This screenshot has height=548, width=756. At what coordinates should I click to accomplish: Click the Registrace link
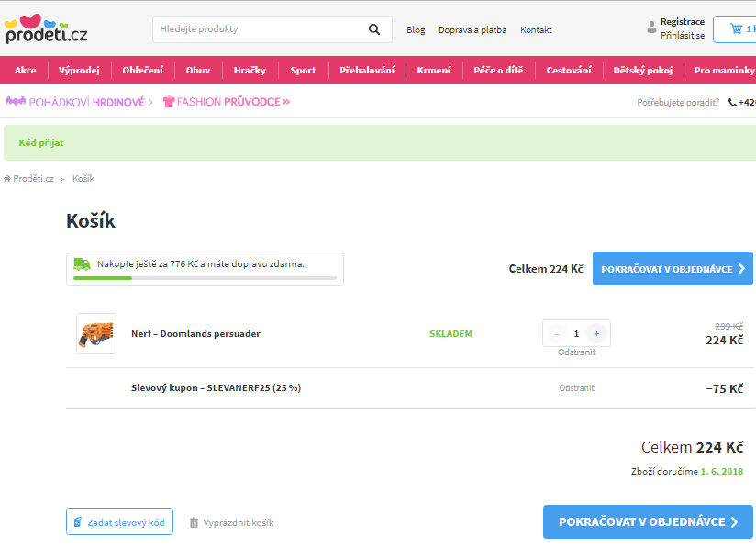(683, 22)
